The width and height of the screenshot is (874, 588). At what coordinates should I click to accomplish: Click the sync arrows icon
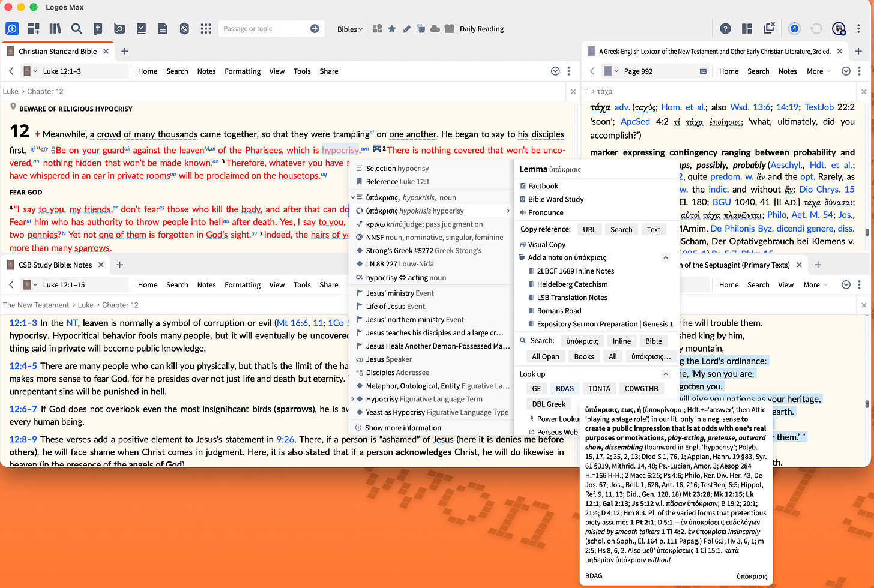(816, 28)
